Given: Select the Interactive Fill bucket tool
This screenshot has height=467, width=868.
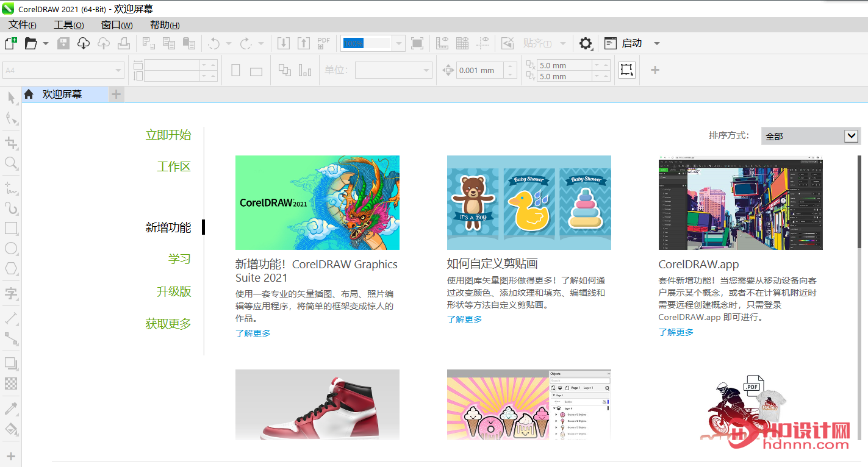Looking at the screenshot, I should 11,429.
